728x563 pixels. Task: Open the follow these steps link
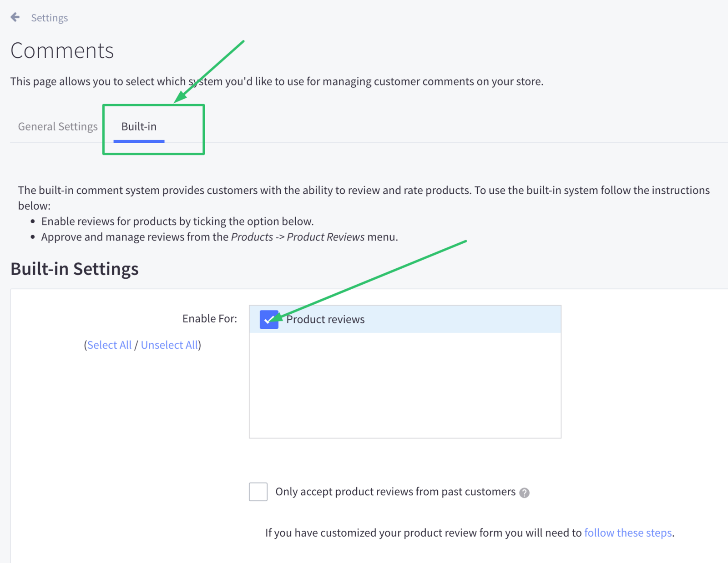628,533
